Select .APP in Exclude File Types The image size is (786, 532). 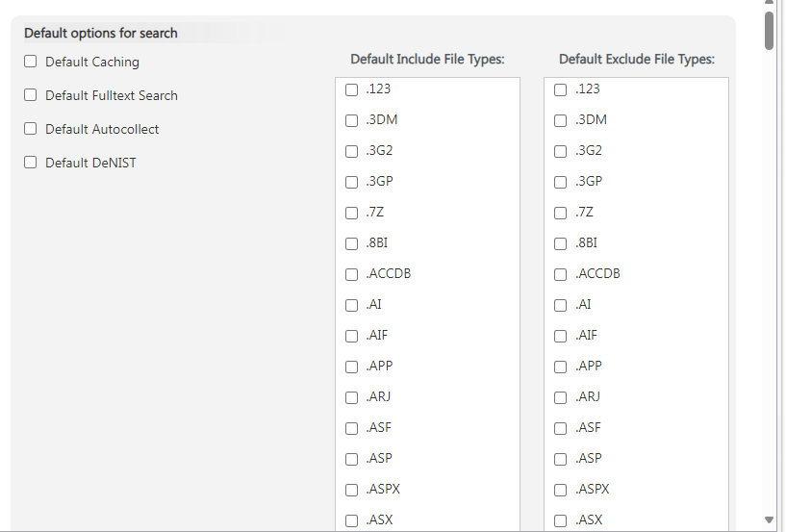pyautogui.click(x=561, y=367)
